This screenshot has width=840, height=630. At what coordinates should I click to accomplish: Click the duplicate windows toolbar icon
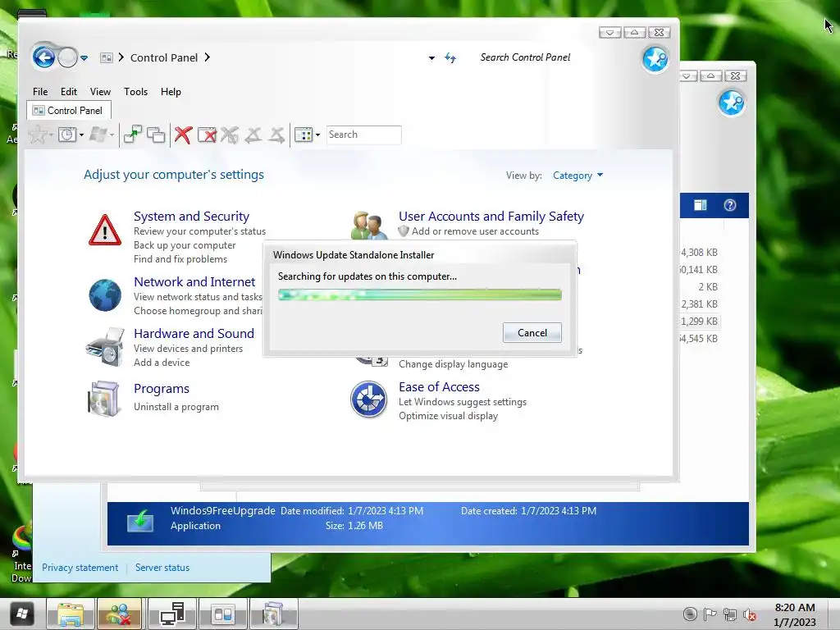156,135
